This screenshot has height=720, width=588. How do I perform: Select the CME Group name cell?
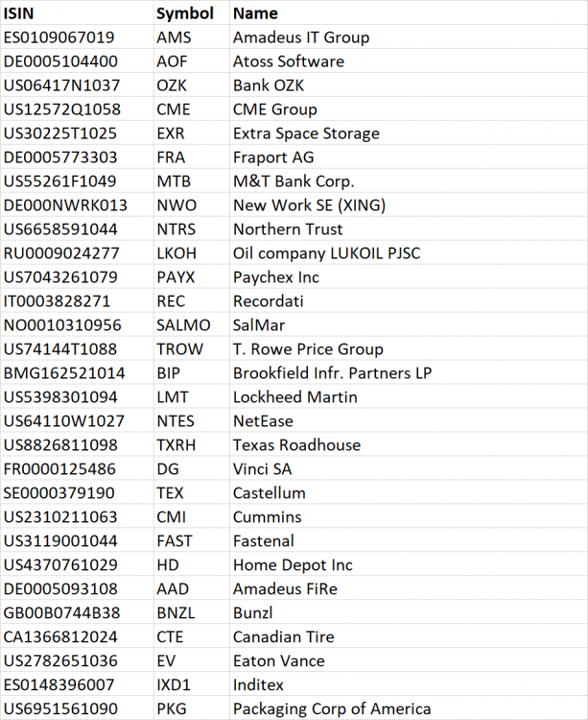(274, 109)
